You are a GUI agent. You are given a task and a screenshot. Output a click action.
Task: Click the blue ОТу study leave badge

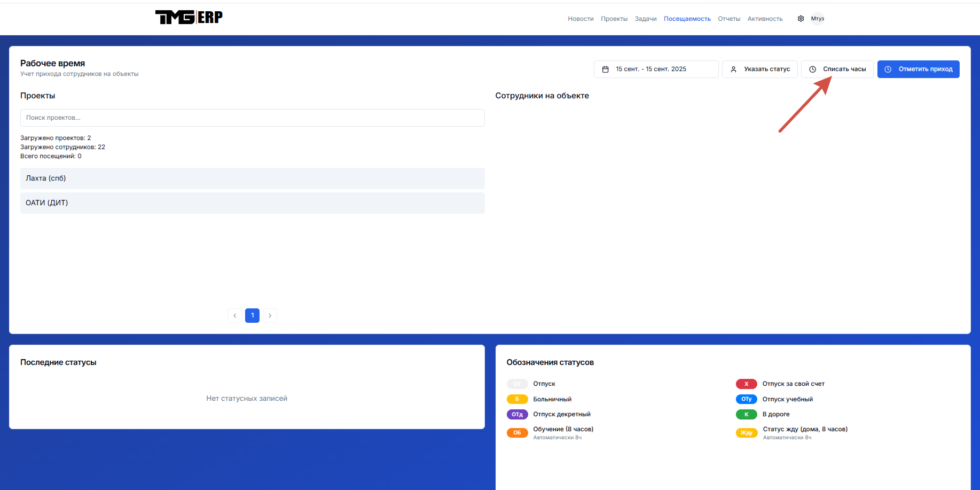[746, 399]
